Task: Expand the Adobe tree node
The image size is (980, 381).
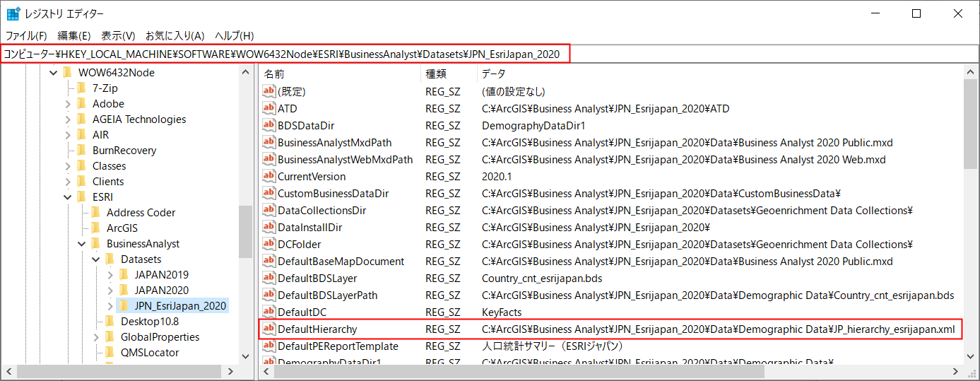Action: click(68, 104)
